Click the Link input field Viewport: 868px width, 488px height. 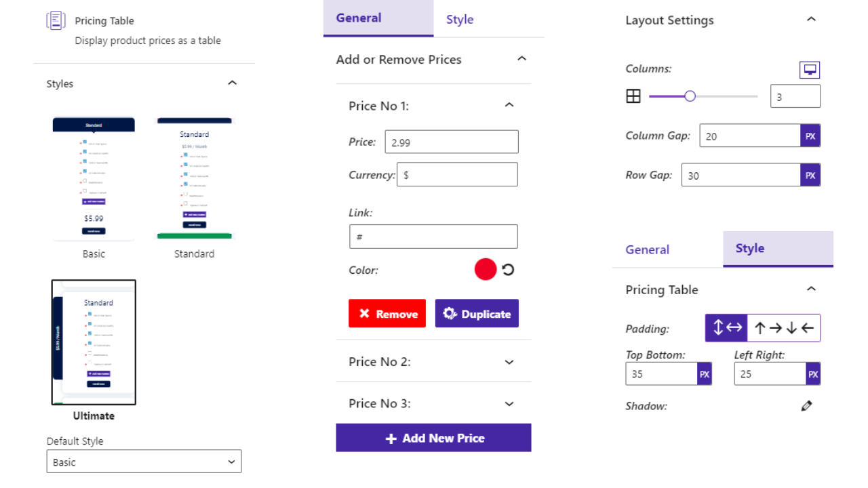pyautogui.click(x=433, y=237)
